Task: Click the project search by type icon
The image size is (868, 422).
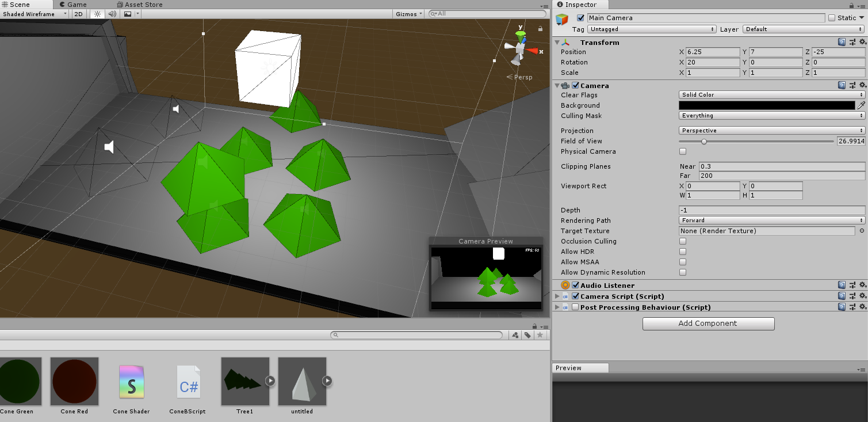Action: coord(515,335)
